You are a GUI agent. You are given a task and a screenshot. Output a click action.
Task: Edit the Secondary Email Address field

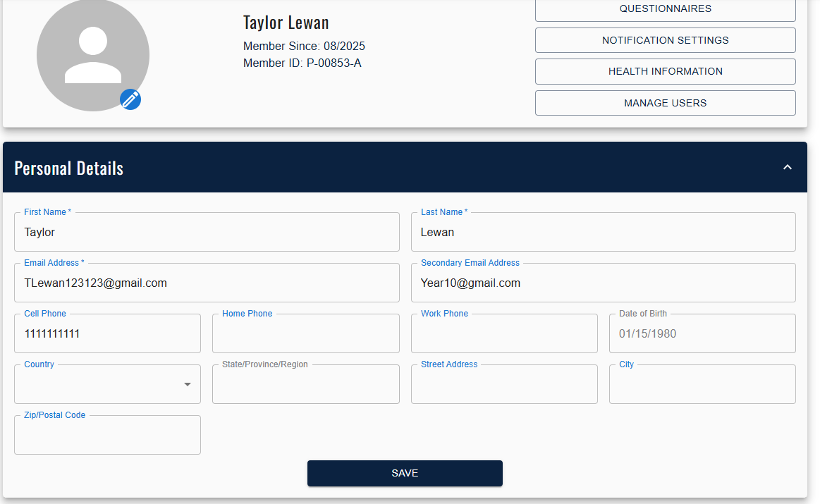pyautogui.click(x=603, y=283)
